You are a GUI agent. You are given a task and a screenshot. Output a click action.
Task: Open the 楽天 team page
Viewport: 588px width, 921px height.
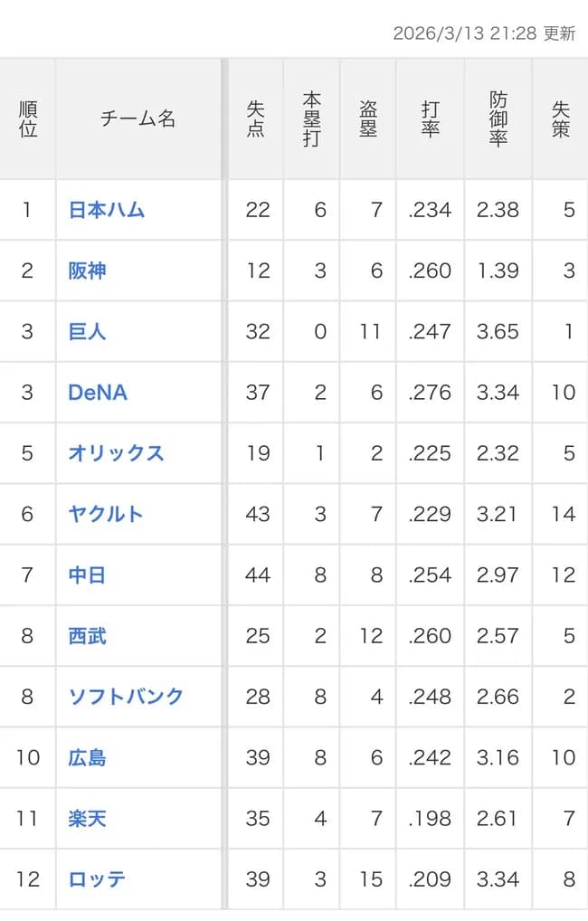[x=85, y=818]
